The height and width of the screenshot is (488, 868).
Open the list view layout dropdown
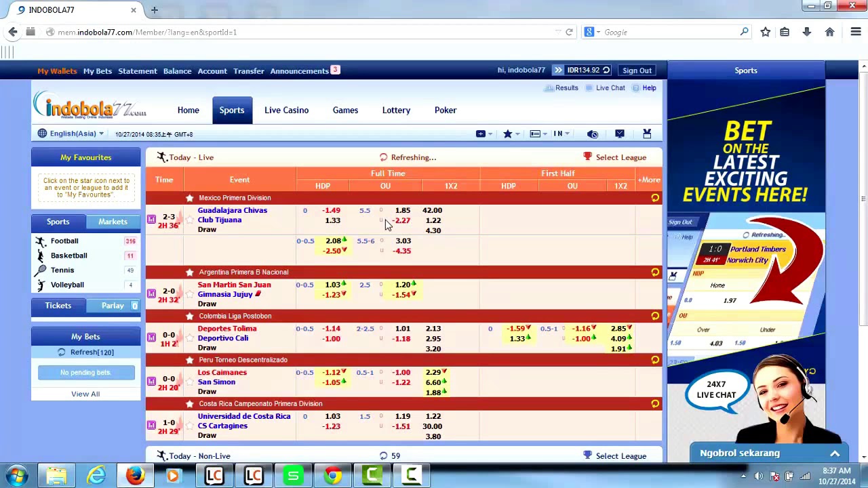pos(538,134)
